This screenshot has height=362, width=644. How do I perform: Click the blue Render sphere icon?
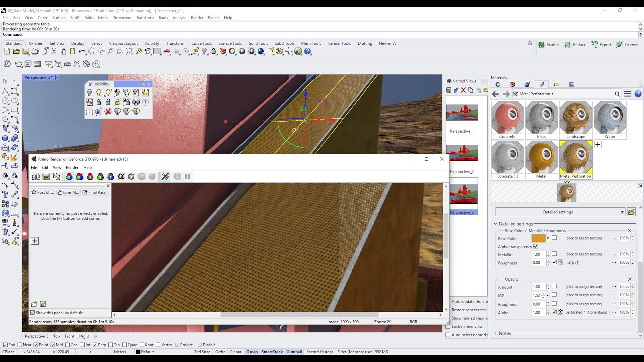coord(261,51)
